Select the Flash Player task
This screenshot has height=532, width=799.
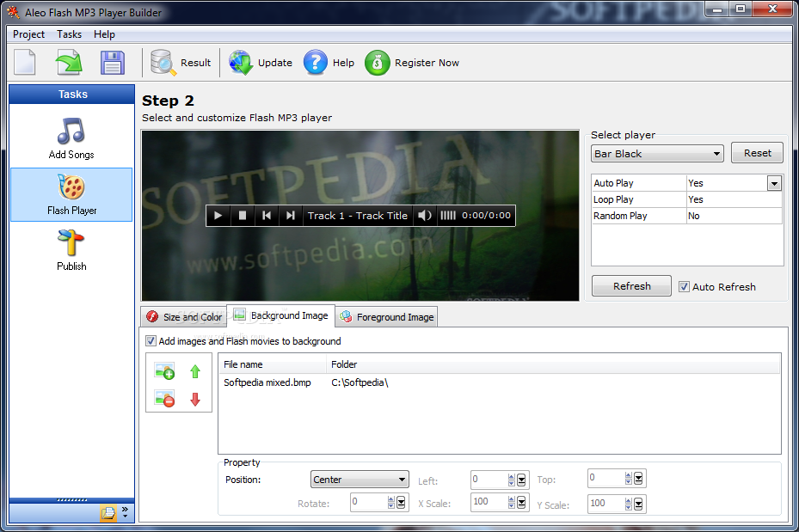(x=71, y=194)
